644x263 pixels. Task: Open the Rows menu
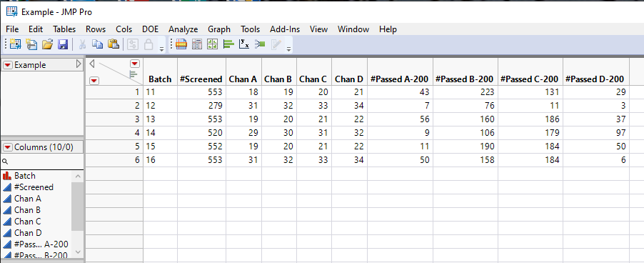click(96, 29)
